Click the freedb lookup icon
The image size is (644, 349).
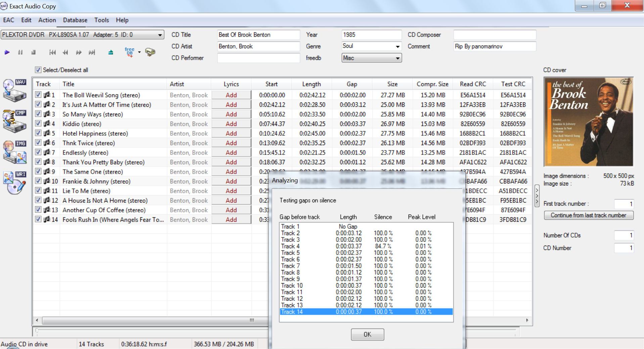[x=130, y=52]
